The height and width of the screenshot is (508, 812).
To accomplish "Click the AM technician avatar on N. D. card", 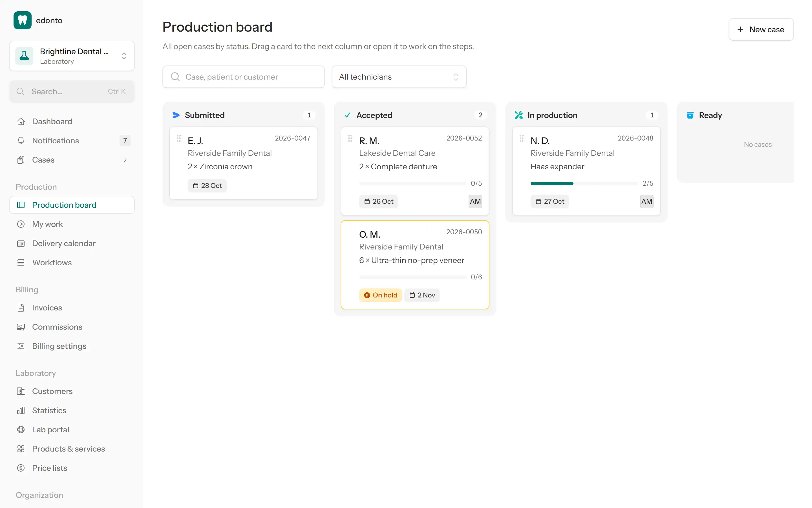I will point(646,202).
